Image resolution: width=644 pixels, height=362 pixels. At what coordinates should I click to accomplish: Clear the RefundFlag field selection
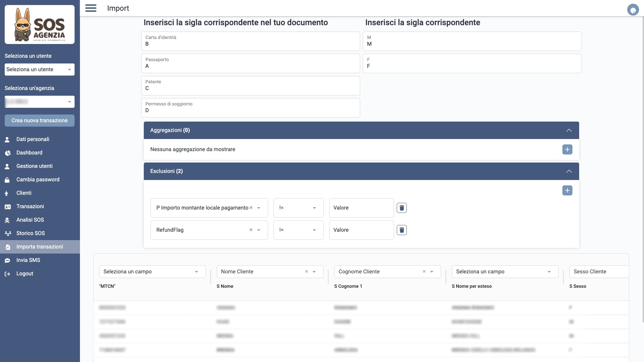point(251,230)
